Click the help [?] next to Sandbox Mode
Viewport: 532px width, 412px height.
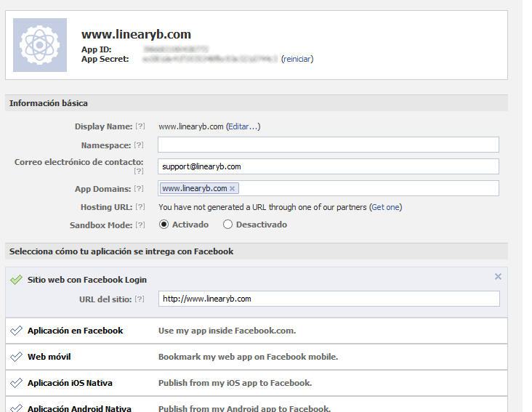click(140, 225)
